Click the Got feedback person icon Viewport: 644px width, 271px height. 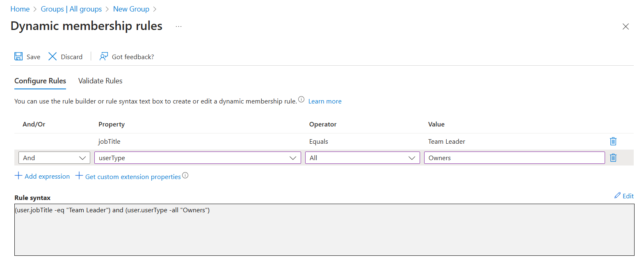click(104, 56)
